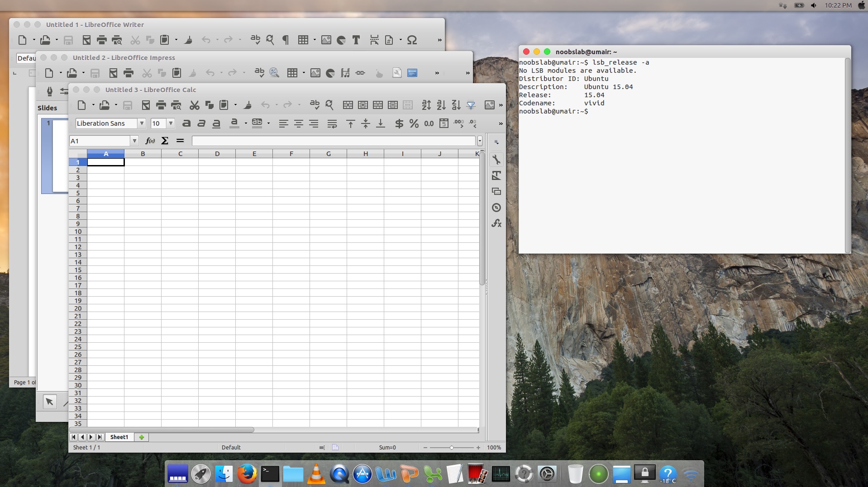Screen dimensions: 868x487
Task: Click Sum=0 in Calc status bar
Action: tap(387, 448)
